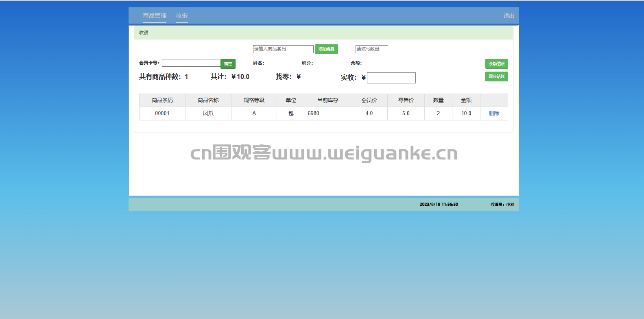This screenshot has width=644, height=319.
Task: Click the 收银 panel header title
Action: point(144,33)
